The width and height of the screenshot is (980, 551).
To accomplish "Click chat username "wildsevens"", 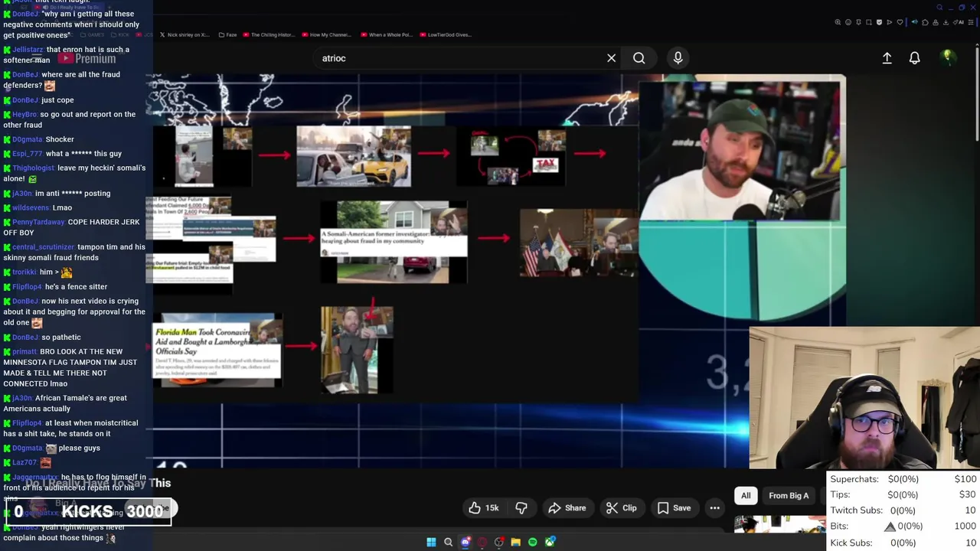I will click(31, 208).
